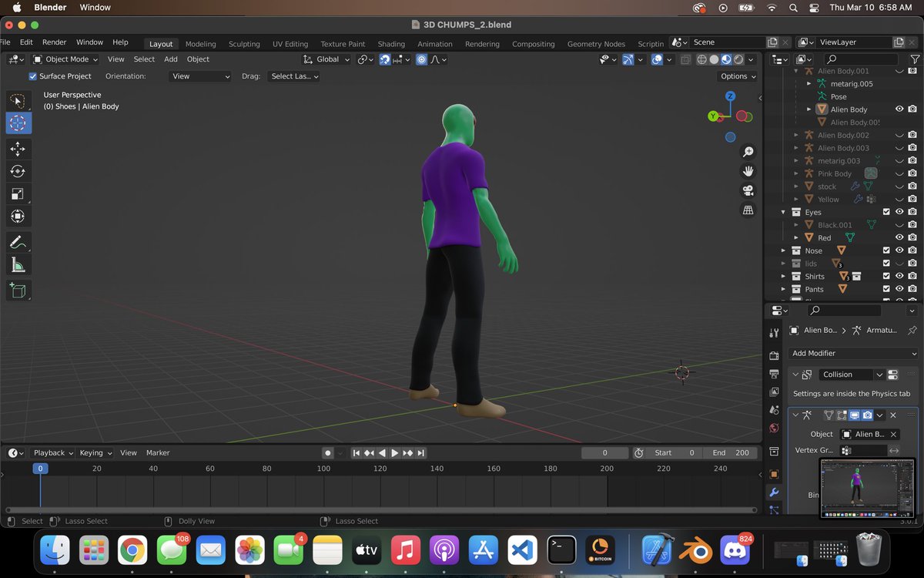Activate the Scale tool
The image size is (924, 578).
(x=18, y=194)
